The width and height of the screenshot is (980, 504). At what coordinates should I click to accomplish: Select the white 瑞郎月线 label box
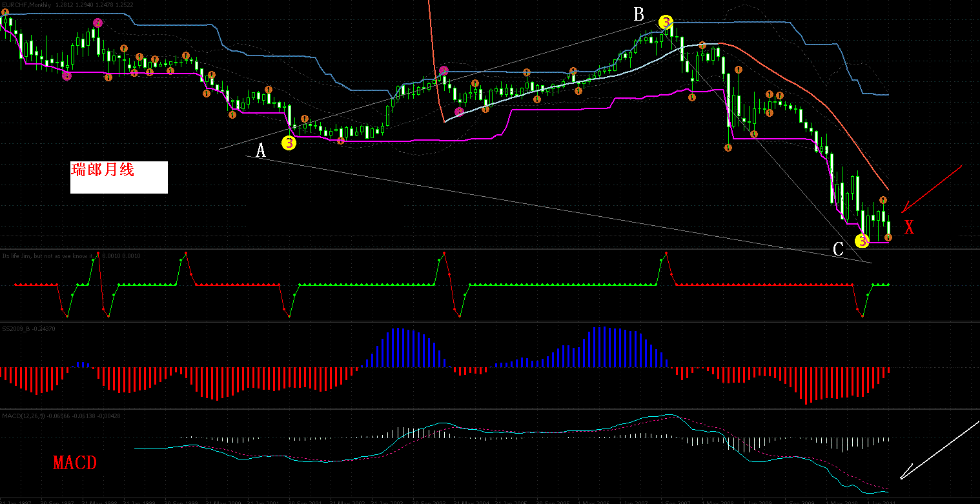[x=119, y=177]
